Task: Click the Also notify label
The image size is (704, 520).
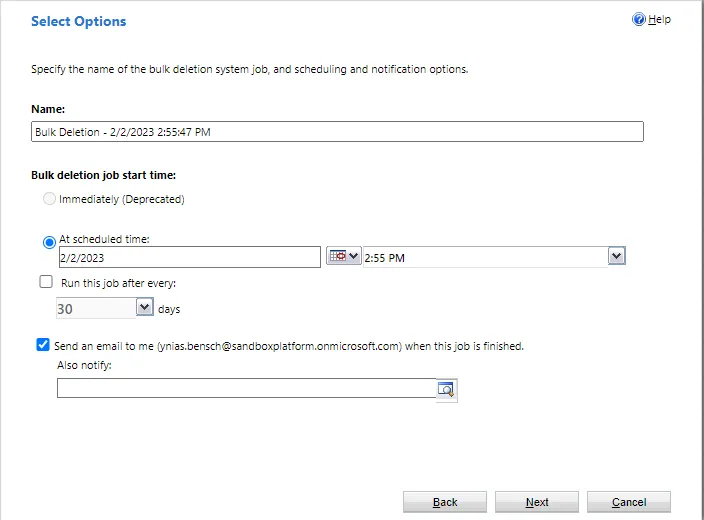Action: (84, 365)
